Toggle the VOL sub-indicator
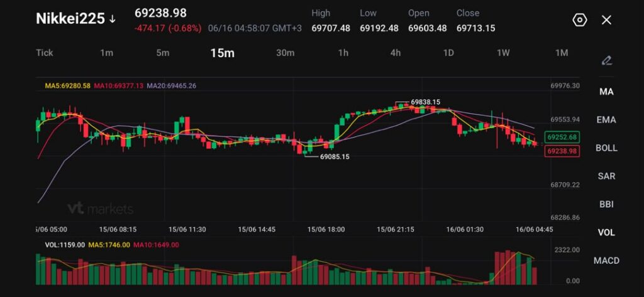This screenshot has width=644, height=297. [x=606, y=232]
